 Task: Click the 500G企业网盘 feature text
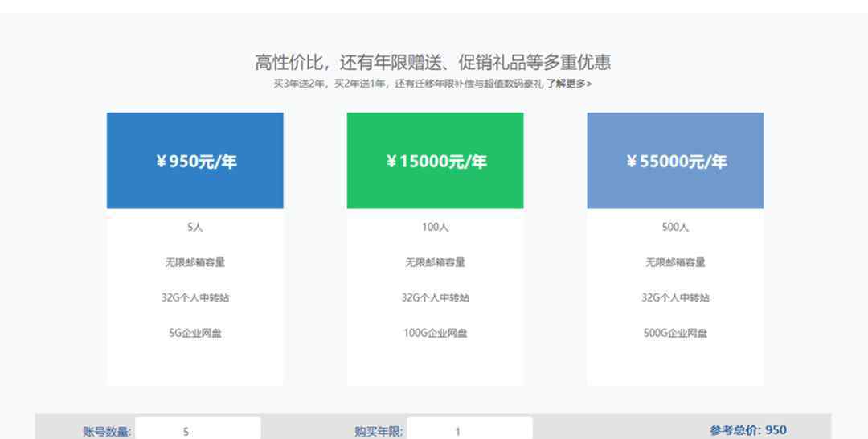click(675, 333)
